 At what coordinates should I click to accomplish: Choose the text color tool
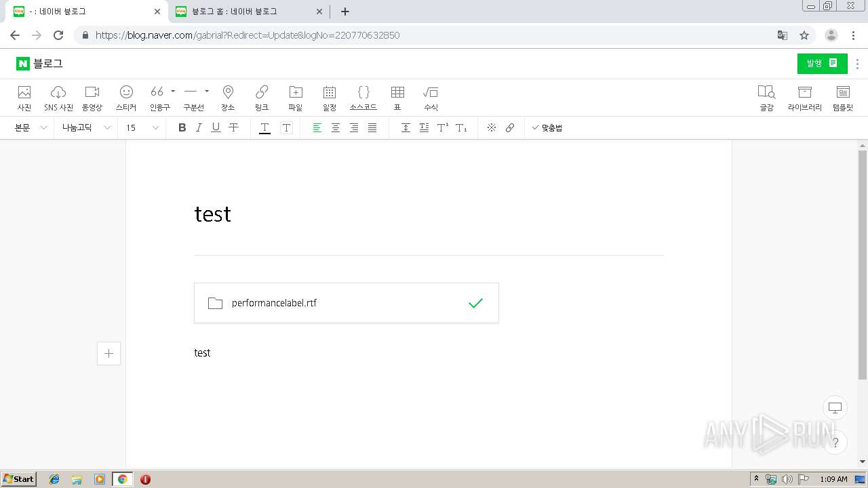click(265, 128)
